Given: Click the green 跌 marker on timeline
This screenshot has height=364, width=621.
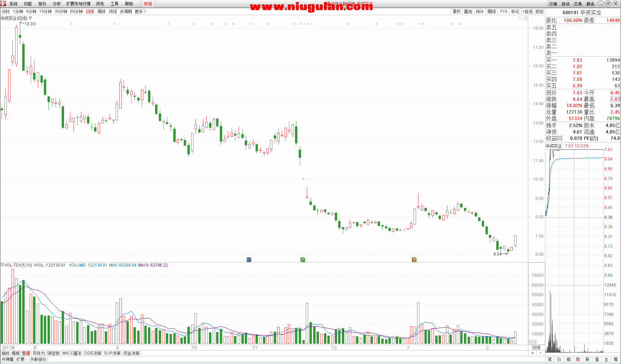Looking at the screenshot, I should [x=303, y=260].
